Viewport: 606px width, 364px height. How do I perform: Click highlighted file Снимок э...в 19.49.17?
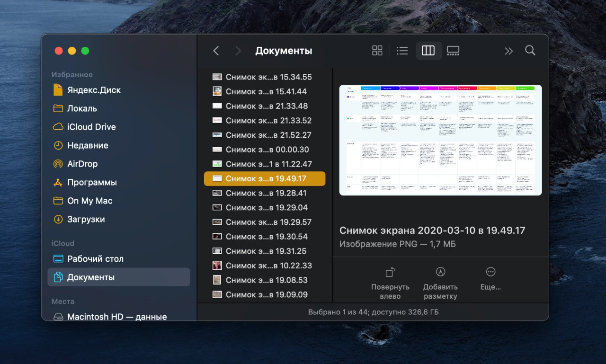[x=265, y=178]
